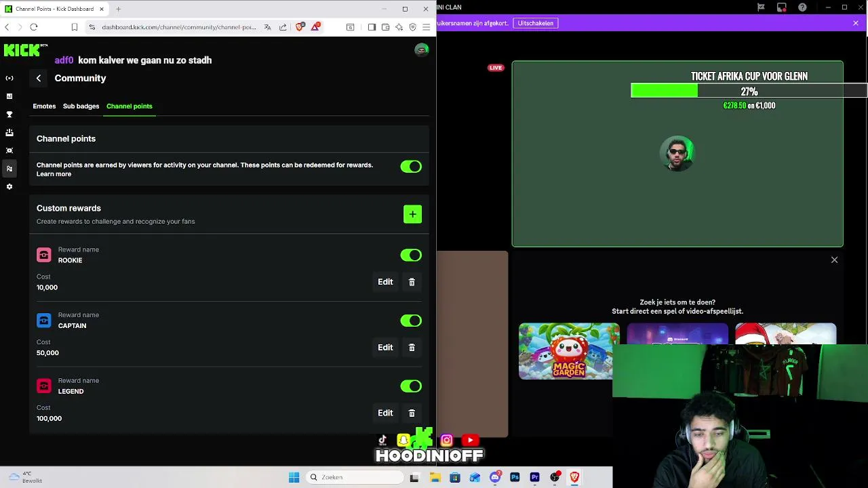Open the Learn more link
The width and height of the screenshot is (868, 488).
pyautogui.click(x=54, y=174)
